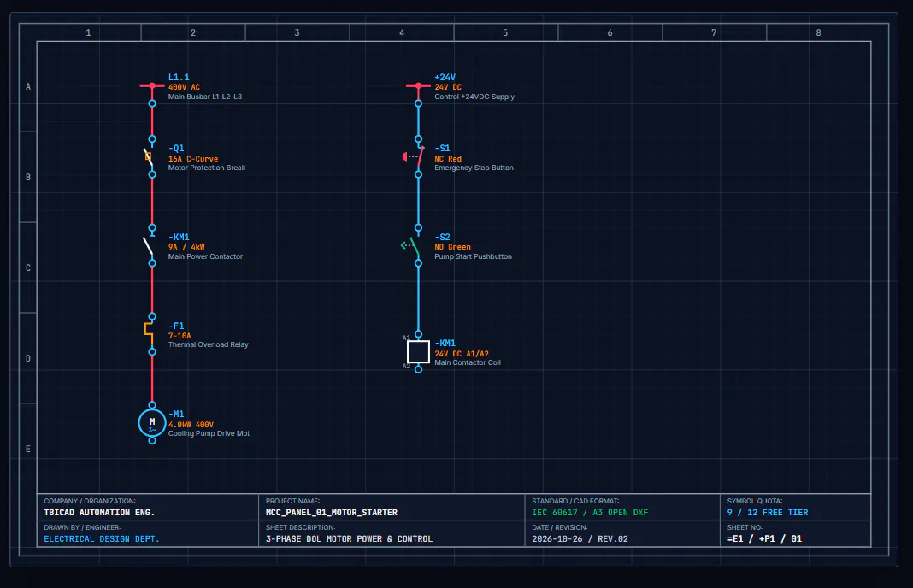Click the 'Pump Start Pushbutton' description
Screen dimensions: 913x588
(x=474, y=256)
